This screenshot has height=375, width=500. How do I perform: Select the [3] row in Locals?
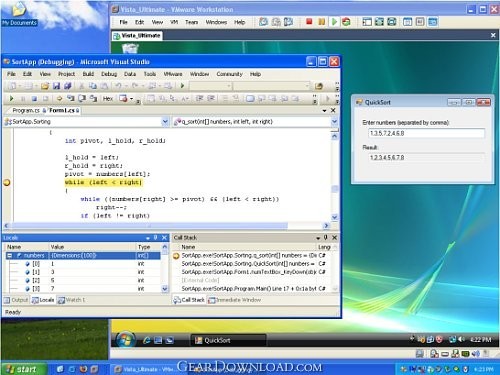tap(82, 288)
